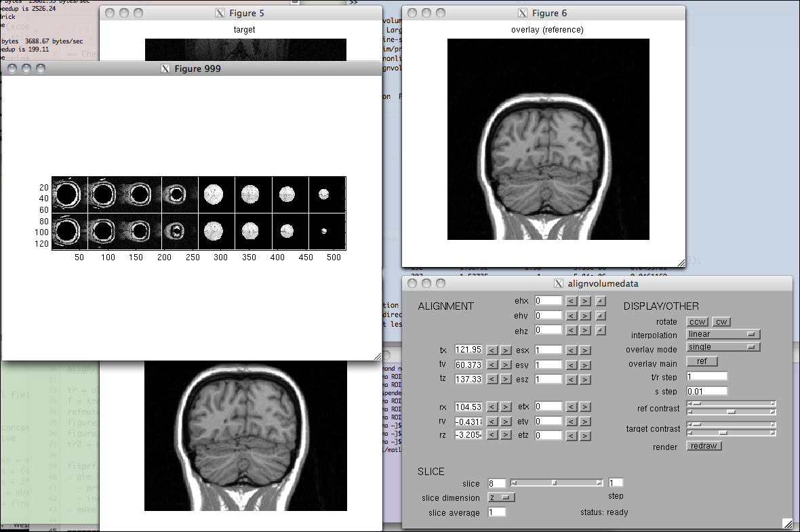Expand the slice dimension dropdown
The image size is (800, 532).
point(502,498)
